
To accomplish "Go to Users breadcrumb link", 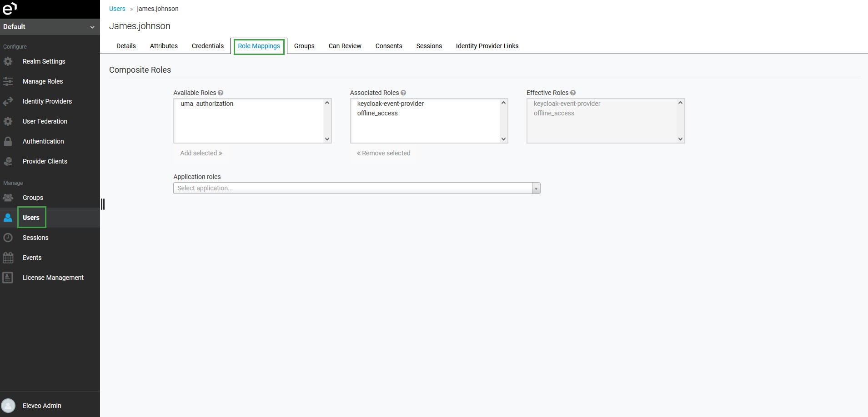I will tap(117, 9).
